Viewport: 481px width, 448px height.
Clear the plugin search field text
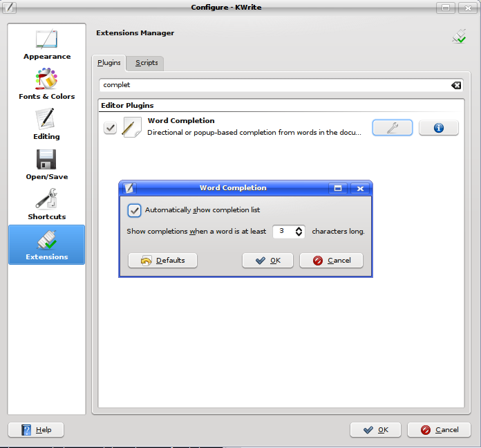point(456,85)
